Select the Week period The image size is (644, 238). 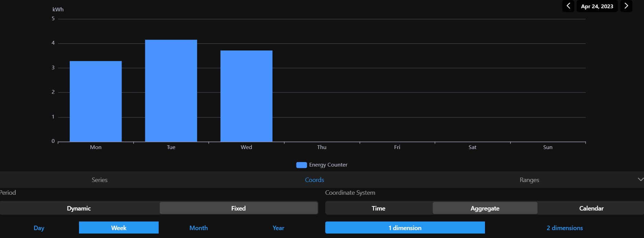(119, 228)
